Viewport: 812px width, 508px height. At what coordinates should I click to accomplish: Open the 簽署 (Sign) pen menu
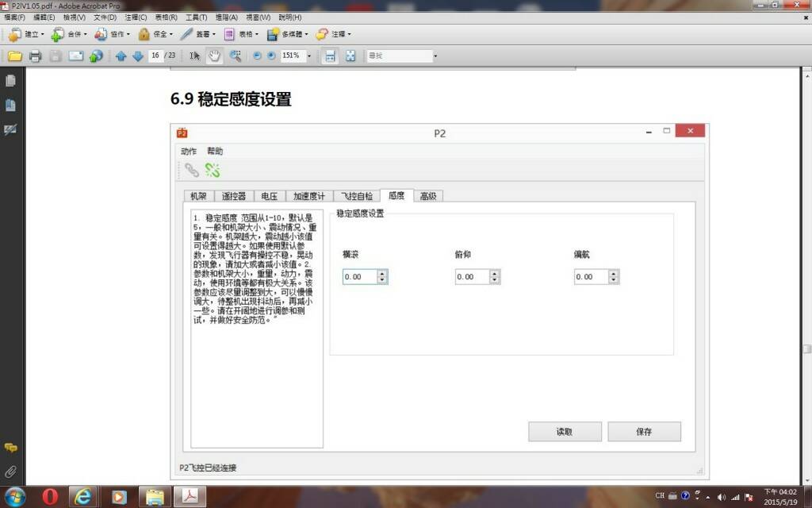point(197,34)
